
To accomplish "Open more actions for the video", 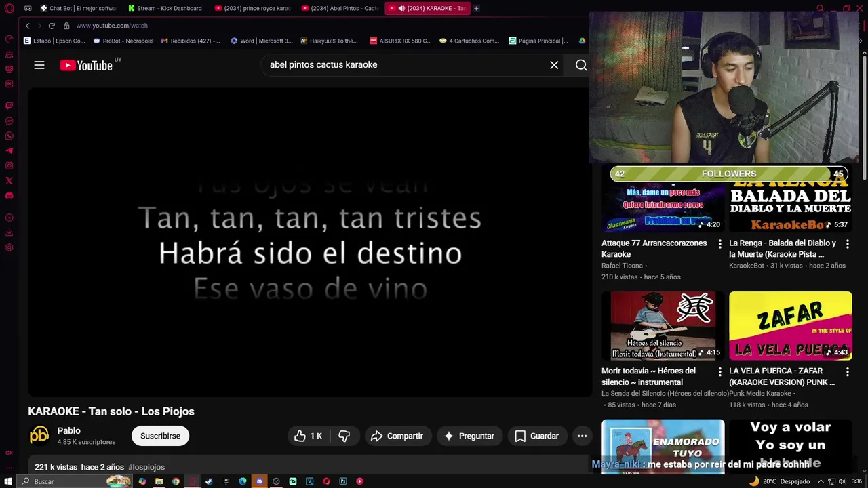I will [582, 436].
